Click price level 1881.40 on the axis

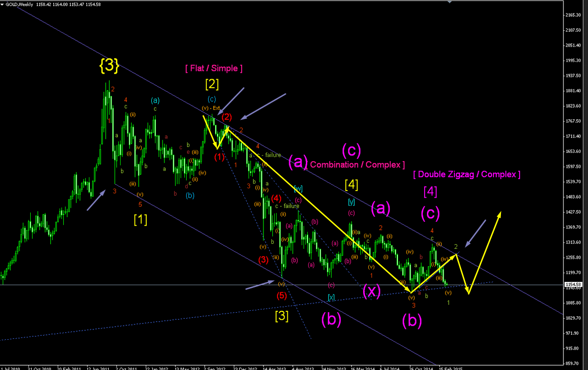573,91
